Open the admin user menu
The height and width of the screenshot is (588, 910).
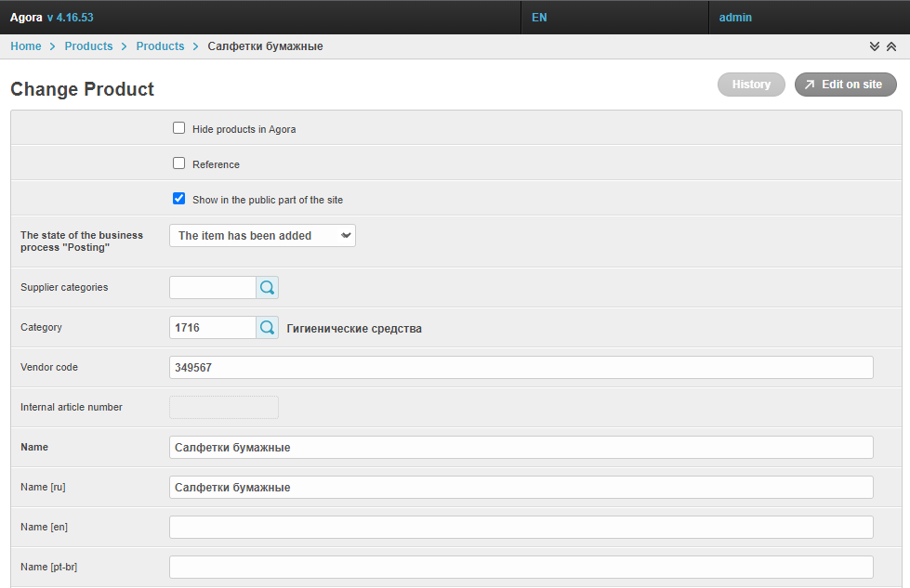[735, 18]
